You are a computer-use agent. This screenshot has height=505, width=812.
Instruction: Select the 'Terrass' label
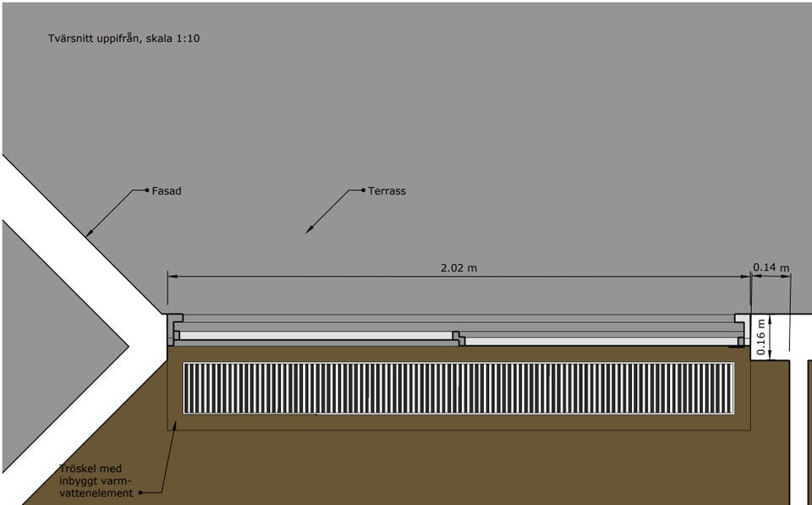click(x=387, y=191)
